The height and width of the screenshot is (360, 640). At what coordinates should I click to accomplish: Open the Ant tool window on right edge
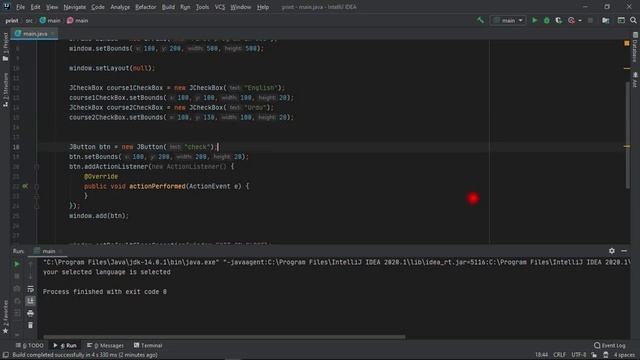(635, 80)
